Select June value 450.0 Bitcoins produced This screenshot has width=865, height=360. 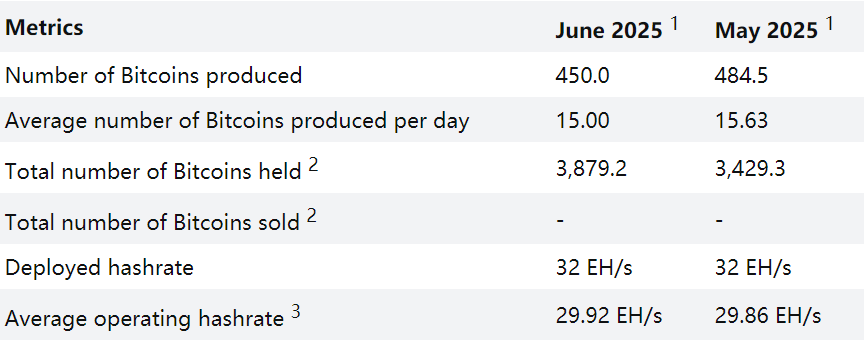click(583, 76)
